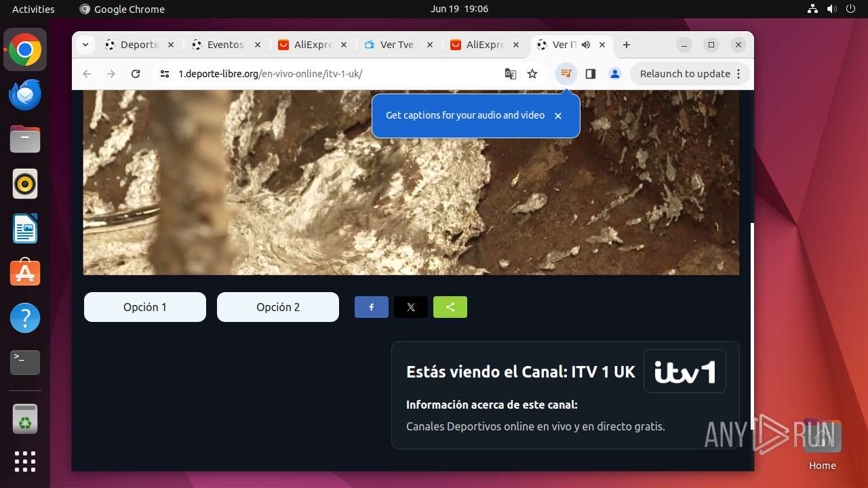
Task: Open the Google Chrome app menu
Action: 122,9
